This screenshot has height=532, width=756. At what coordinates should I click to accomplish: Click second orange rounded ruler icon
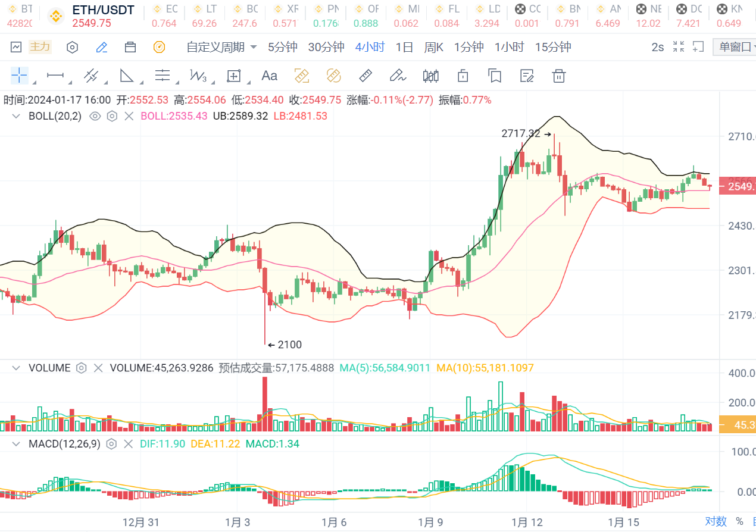point(333,75)
